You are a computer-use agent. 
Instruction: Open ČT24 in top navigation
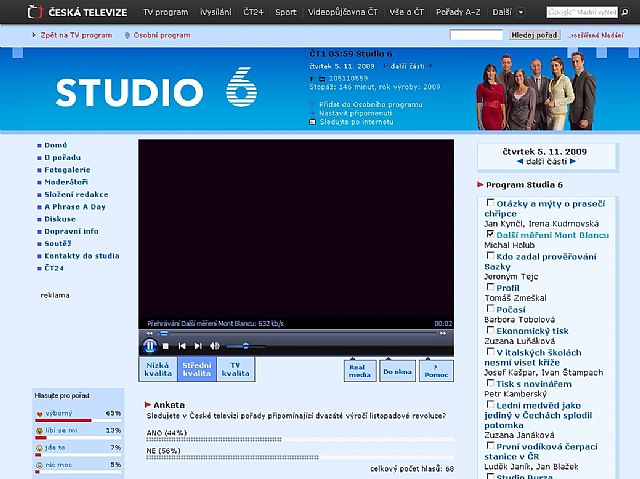coord(253,12)
